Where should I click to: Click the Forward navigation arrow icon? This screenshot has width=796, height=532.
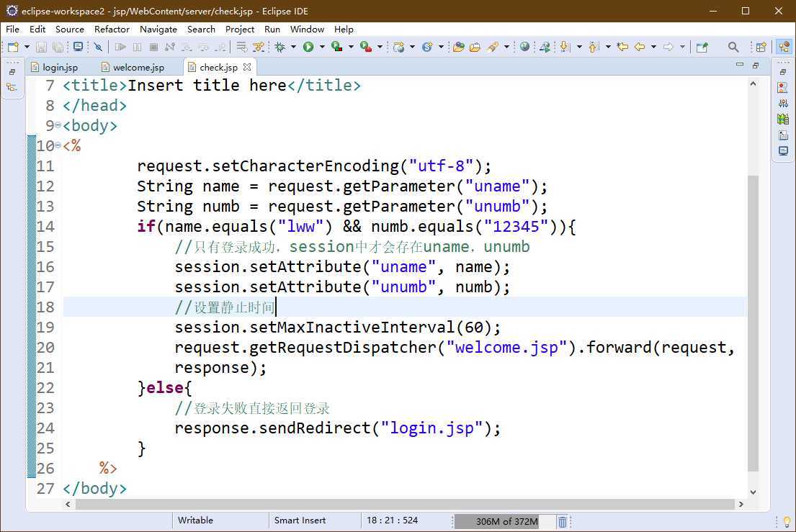point(668,48)
